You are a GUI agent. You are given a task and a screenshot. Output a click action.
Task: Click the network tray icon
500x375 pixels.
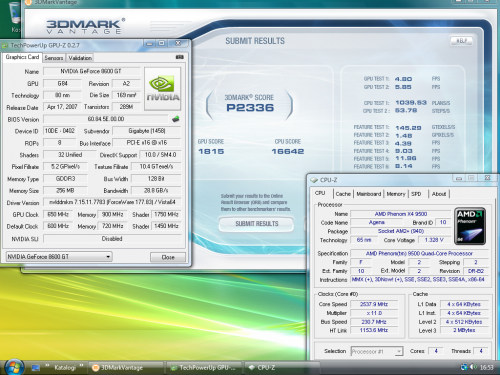[464, 367]
